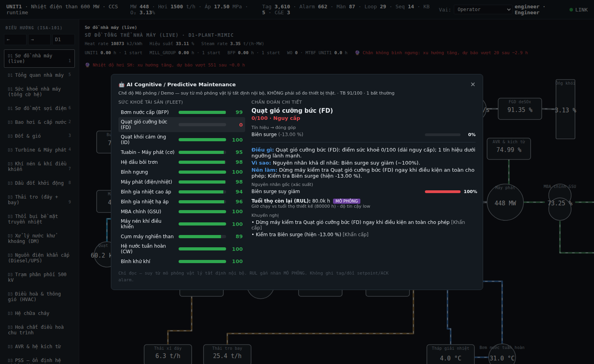The width and height of the screenshot is (594, 364).
Task: Click the forward arrow navigation button
Action: [40, 40]
